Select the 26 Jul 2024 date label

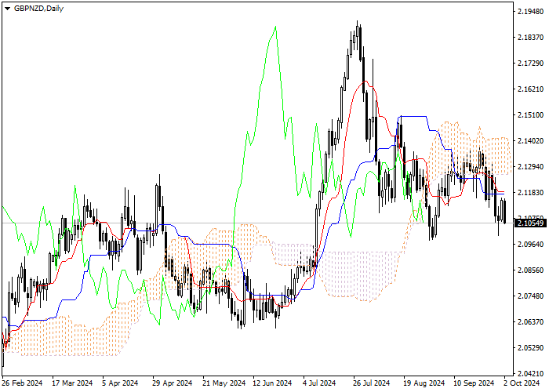(x=371, y=383)
